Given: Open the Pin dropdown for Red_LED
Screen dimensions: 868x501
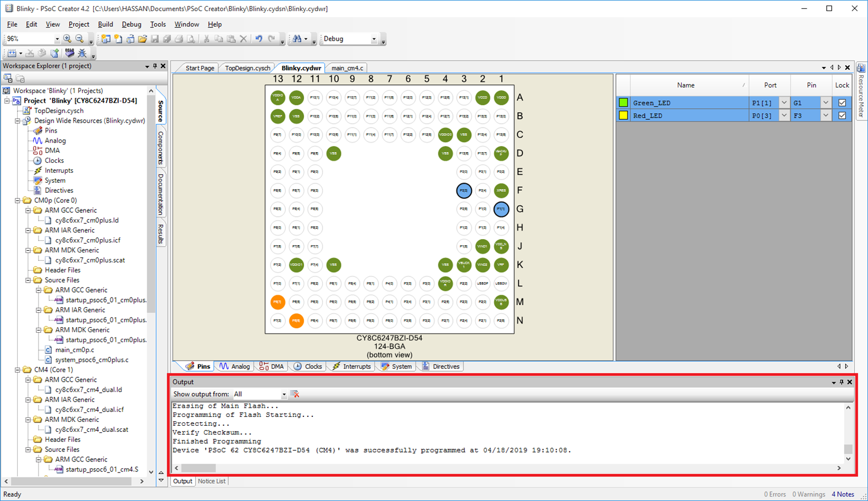Looking at the screenshot, I should [x=826, y=115].
